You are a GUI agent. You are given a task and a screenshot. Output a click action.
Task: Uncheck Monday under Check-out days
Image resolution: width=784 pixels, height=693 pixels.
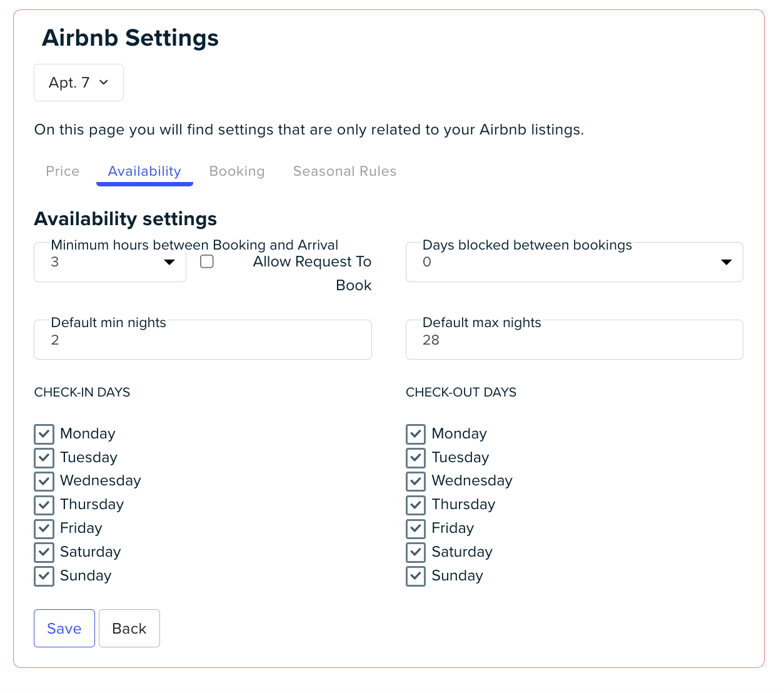tap(416, 434)
